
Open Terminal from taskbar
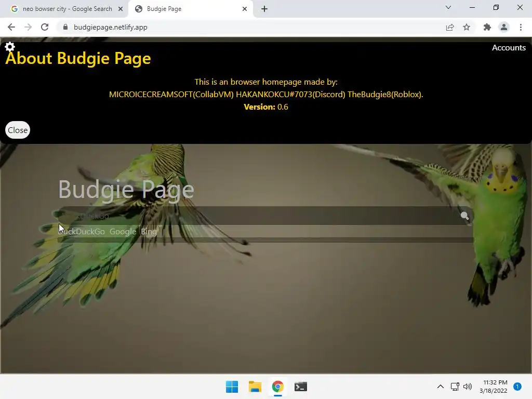pyautogui.click(x=301, y=387)
